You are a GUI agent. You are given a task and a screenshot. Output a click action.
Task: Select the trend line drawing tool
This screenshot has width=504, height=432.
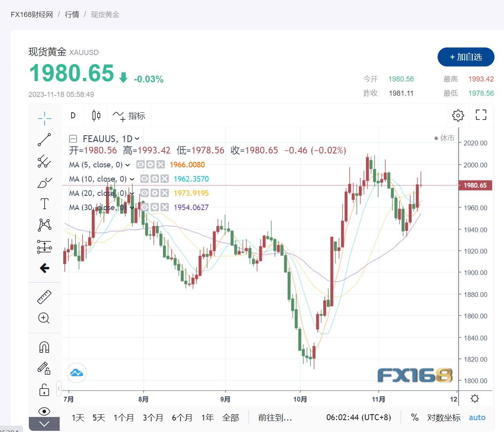44,140
